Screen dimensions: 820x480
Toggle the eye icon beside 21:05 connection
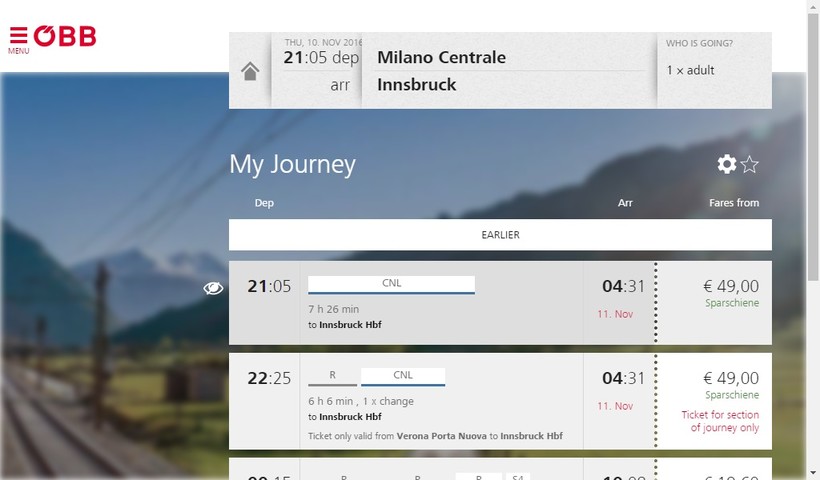[213, 288]
